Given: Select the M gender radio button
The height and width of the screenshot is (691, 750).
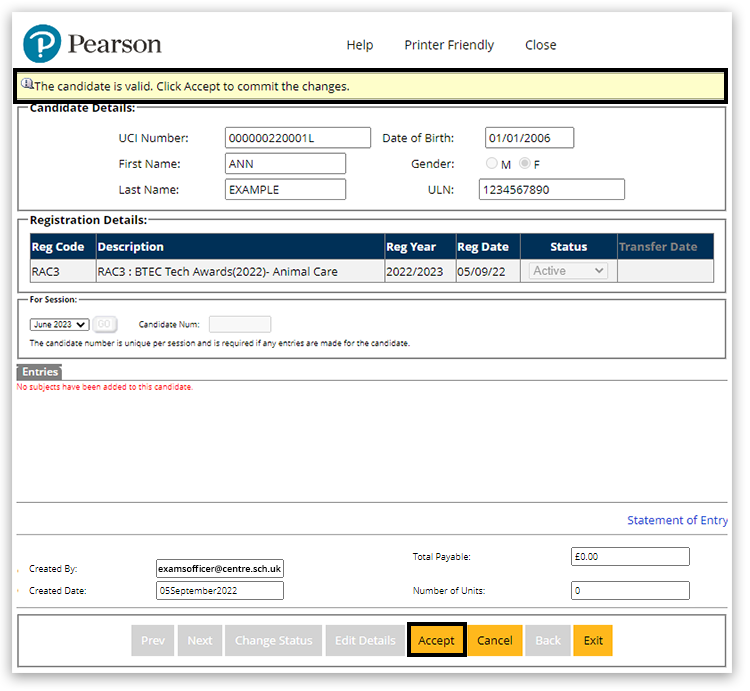Looking at the screenshot, I should tap(492, 164).
